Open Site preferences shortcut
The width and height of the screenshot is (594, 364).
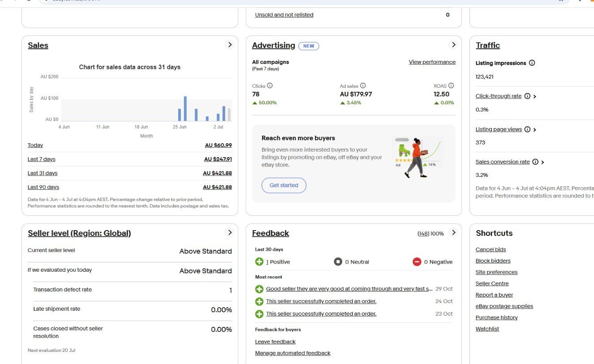point(497,272)
